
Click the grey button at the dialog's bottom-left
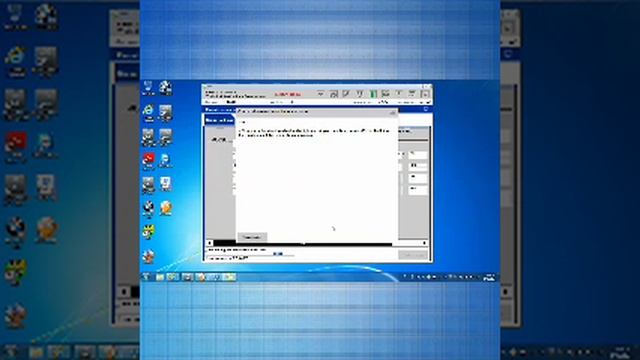tap(252, 237)
